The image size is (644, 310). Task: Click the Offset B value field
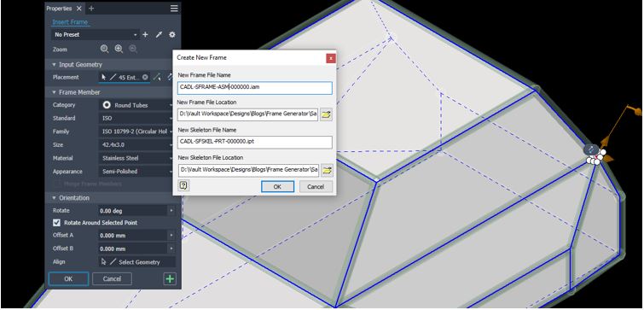pyautogui.click(x=132, y=249)
